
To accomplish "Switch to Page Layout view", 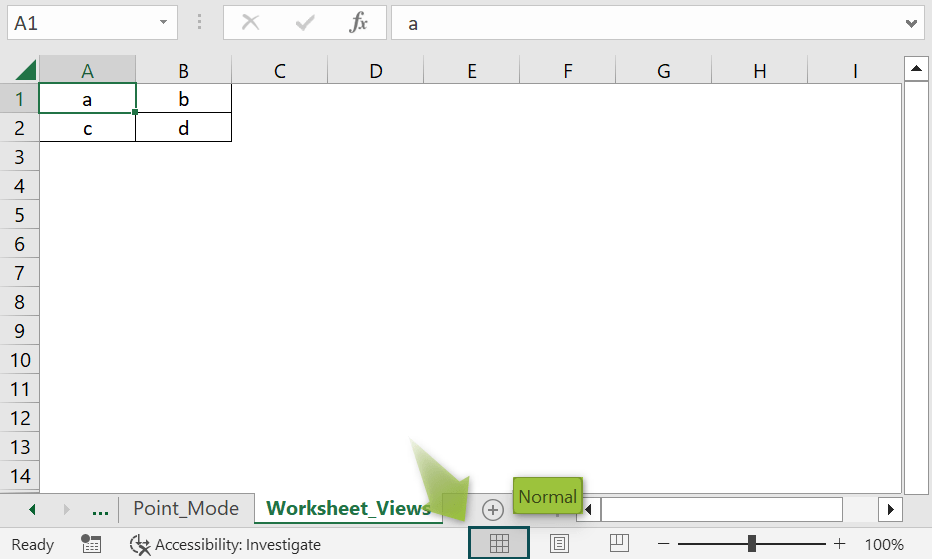I will click(559, 543).
